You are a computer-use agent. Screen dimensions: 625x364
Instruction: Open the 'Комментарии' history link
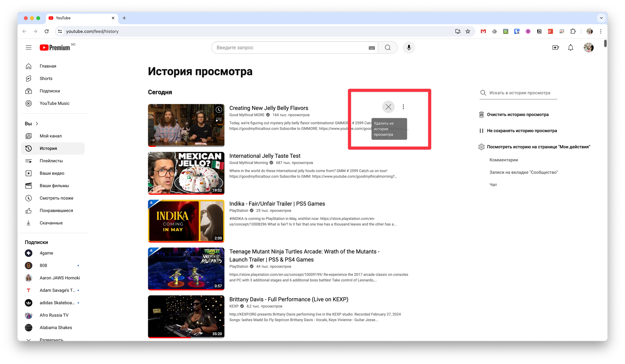click(503, 160)
